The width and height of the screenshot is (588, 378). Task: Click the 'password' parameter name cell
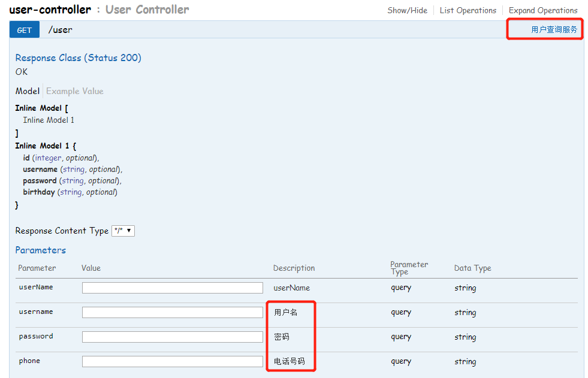(x=36, y=336)
